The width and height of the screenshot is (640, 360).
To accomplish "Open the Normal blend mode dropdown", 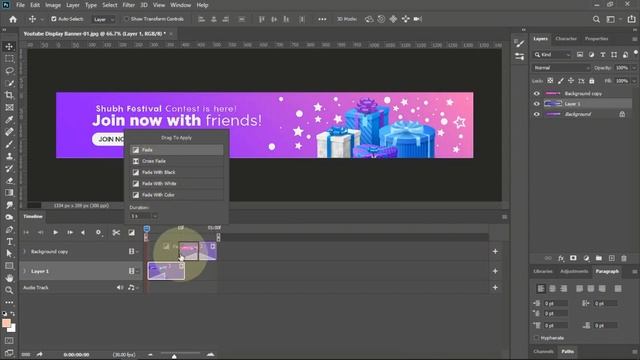I will (x=561, y=68).
